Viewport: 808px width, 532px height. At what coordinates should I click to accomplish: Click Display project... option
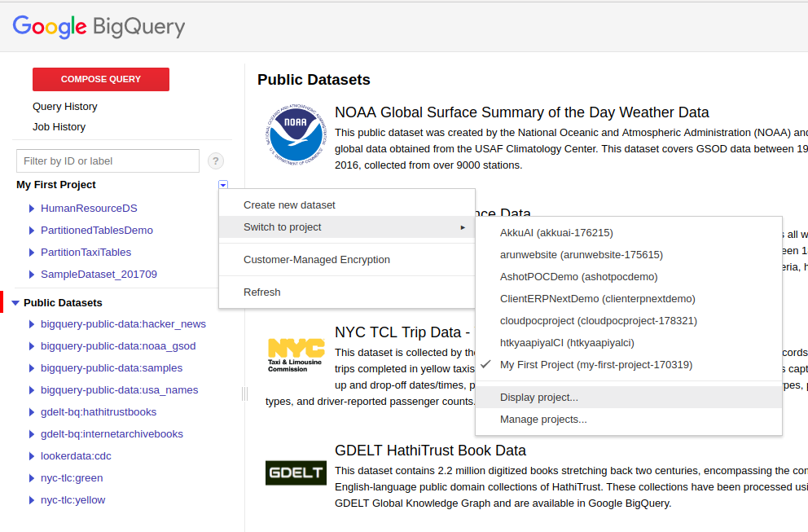point(538,398)
